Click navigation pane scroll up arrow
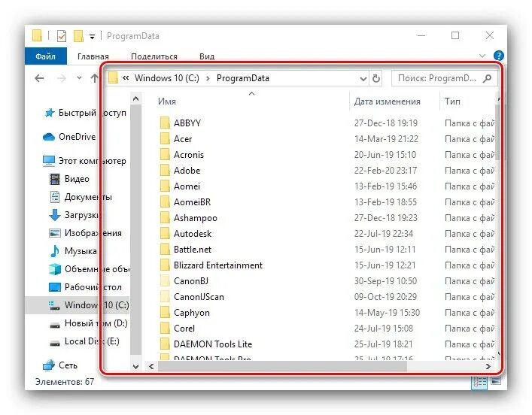This screenshot has width=532, height=415. pyautogui.click(x=135, y=99)
